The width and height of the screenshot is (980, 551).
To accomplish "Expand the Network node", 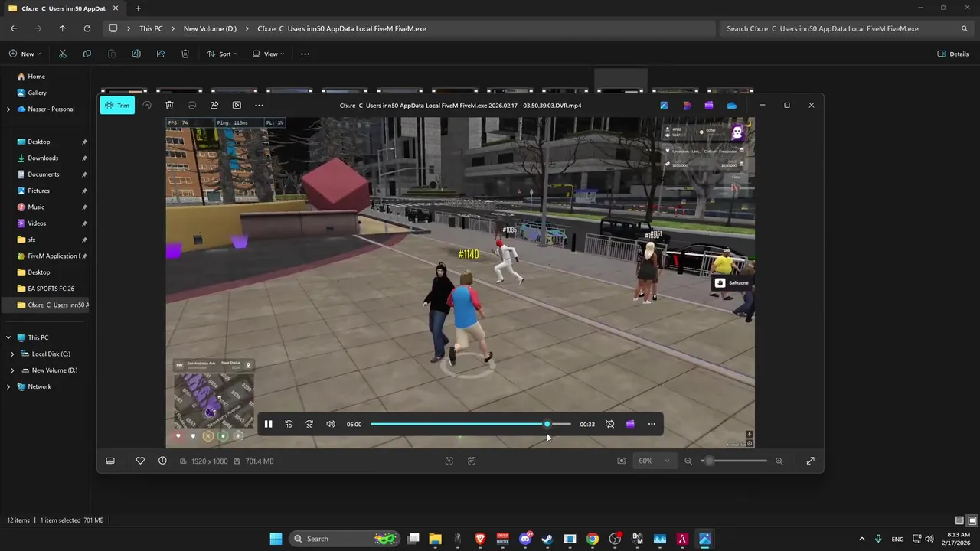I will pos(8,386).
